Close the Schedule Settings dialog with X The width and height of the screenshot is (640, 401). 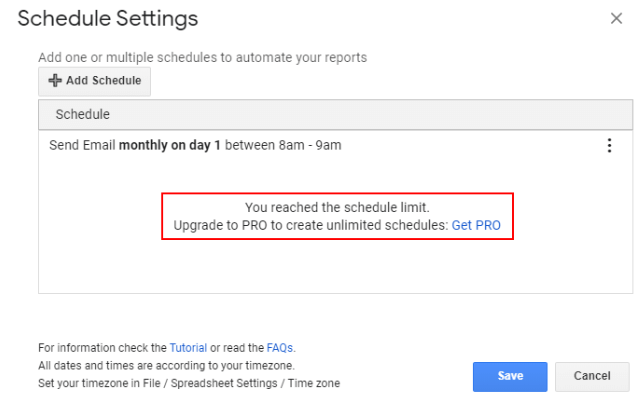[x=615, y=20]
